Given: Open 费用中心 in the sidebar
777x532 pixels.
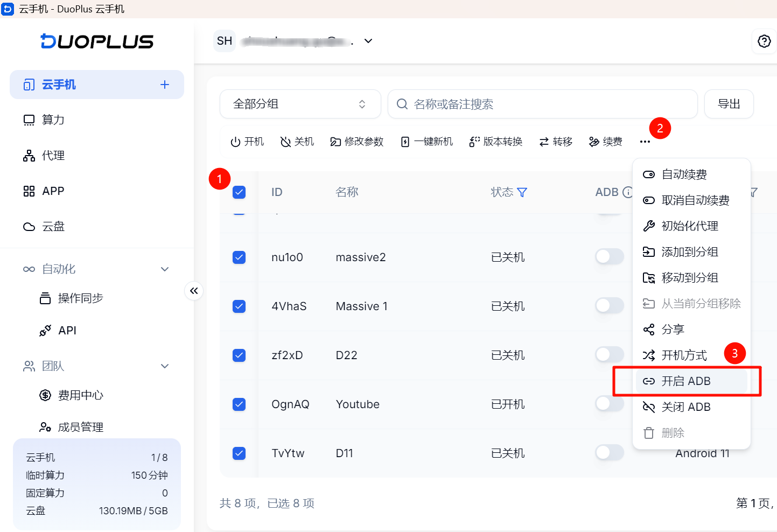Looking at the screenshot, I should [x=80, y=395].
